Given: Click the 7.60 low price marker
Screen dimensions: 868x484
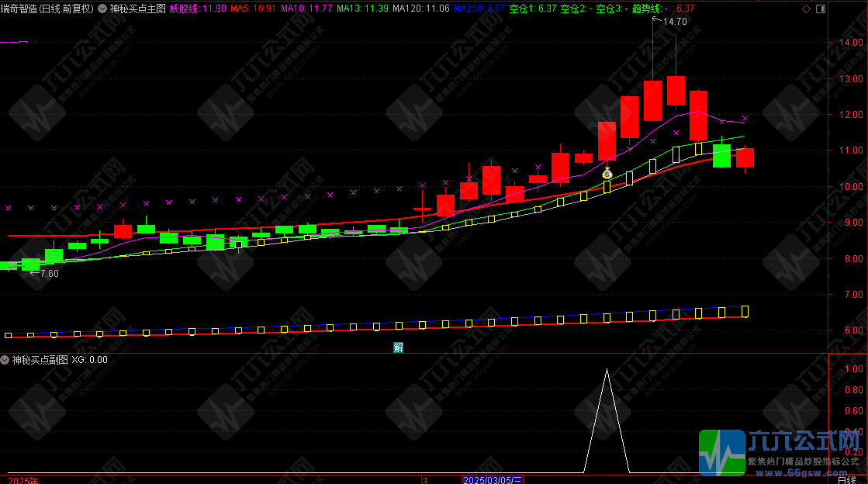Looking at the screenshot, I should (47, 273).
